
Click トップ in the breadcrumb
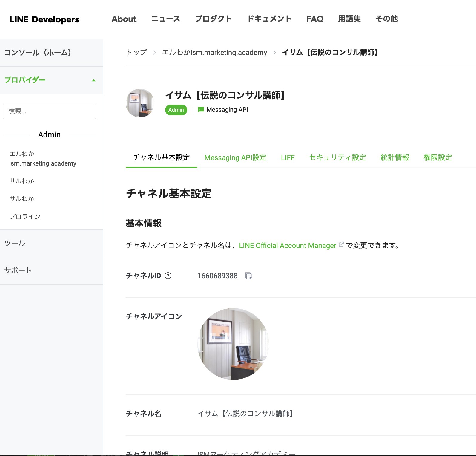(136, 52)
